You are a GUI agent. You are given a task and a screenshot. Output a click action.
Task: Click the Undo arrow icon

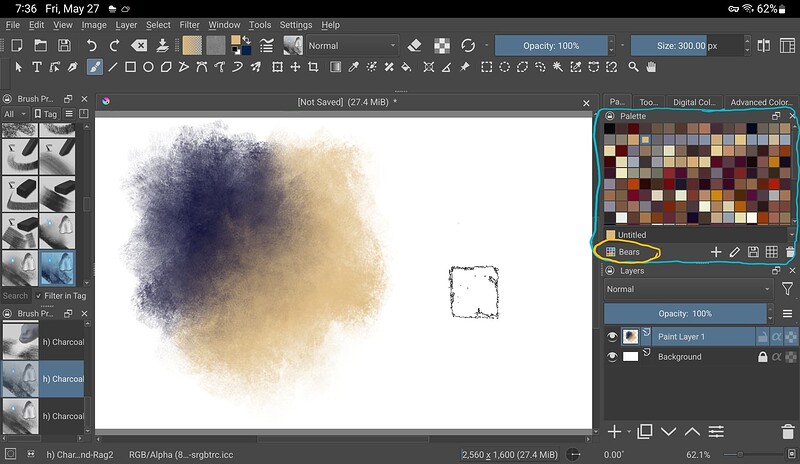pyautogui.click(x=92, y=45)
